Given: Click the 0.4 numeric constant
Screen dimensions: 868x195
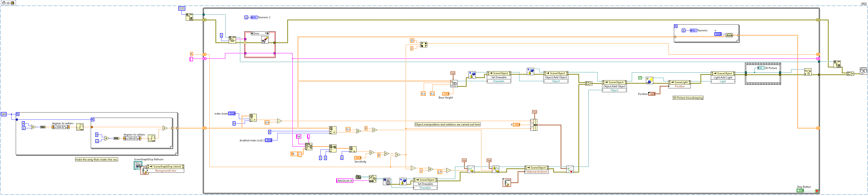Looking at the screenshot, I should (x=267, y=122).
